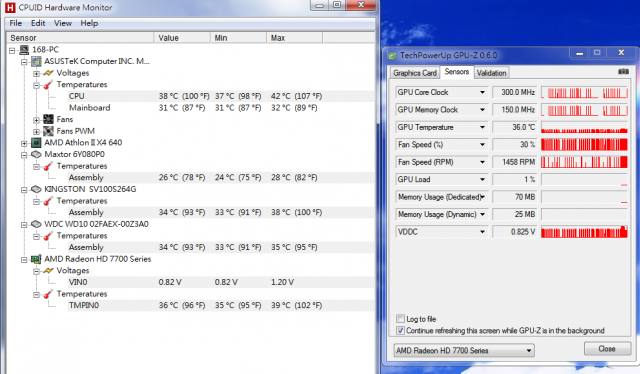Select the Sensors tab in GPU-Z

457,72
